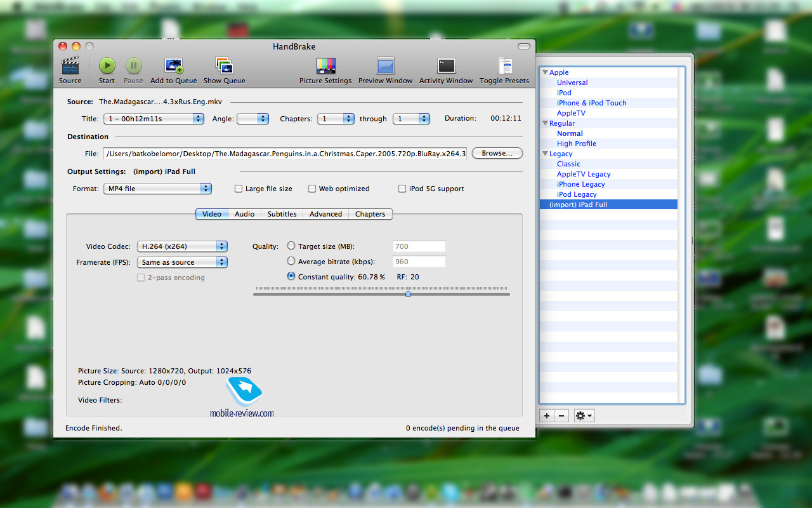Select the iPod Legacy preset

[577, 194]
